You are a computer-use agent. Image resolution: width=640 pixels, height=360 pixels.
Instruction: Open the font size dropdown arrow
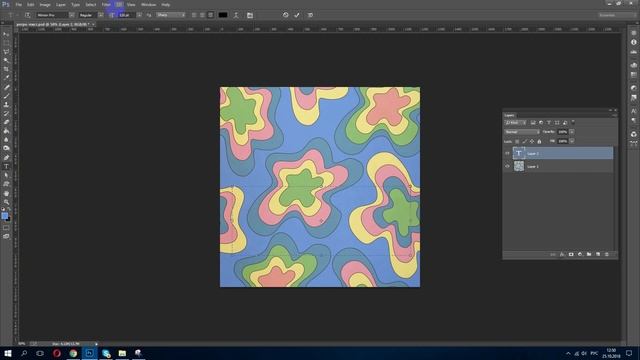(140, 15)
